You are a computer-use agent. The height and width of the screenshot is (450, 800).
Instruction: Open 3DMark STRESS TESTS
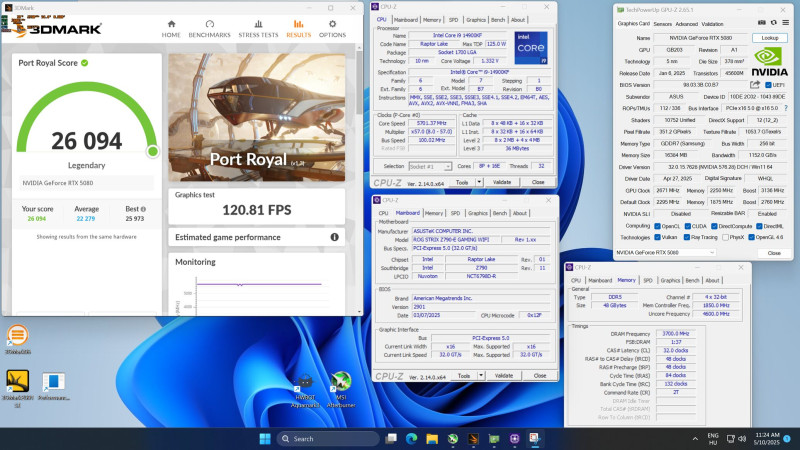pos(258,27)
